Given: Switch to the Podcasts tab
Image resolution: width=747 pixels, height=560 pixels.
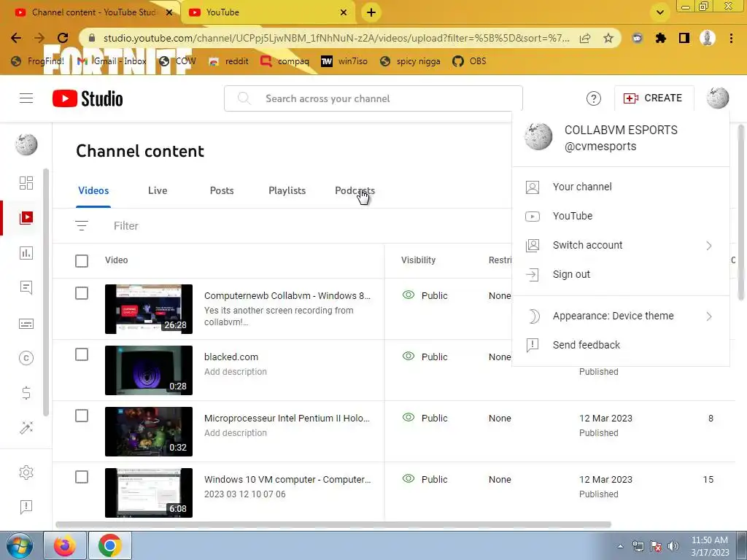Looking at the screenshot, I should 355,190.
